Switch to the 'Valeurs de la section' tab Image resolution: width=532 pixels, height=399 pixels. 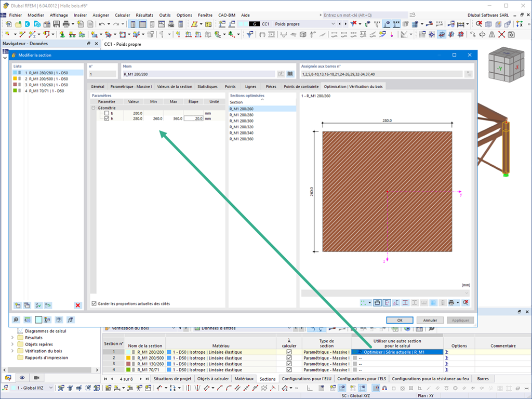click(x=175, y=87)
